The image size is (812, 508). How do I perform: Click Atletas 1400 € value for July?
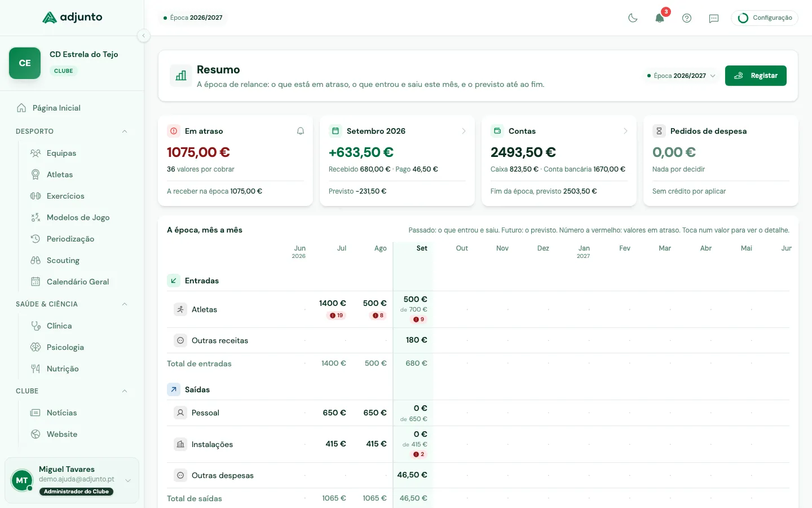tap(333, 304)
